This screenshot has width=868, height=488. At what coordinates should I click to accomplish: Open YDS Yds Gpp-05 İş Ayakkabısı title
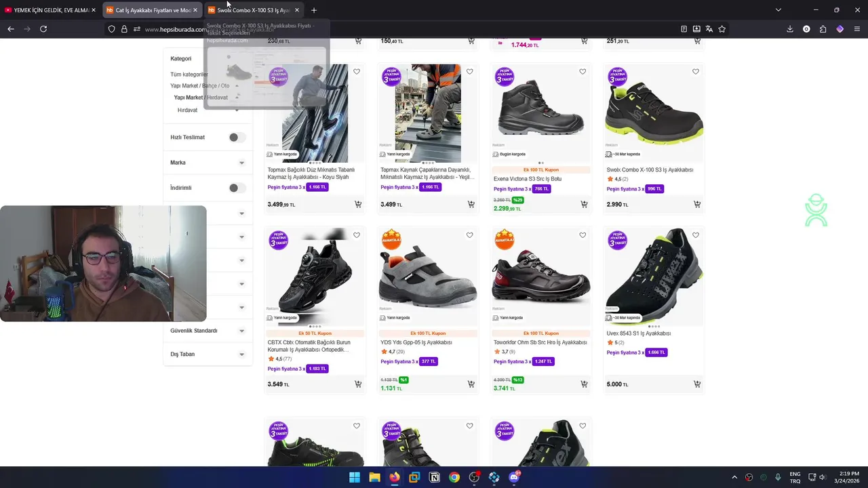click(x=416, y=342)
